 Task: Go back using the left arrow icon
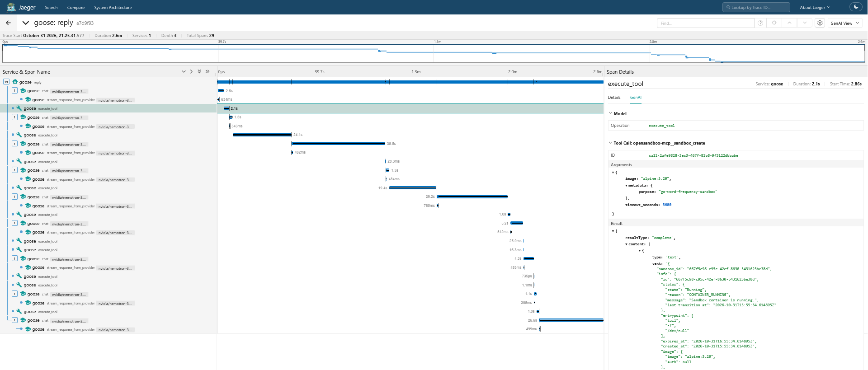[x=8, y=23]
